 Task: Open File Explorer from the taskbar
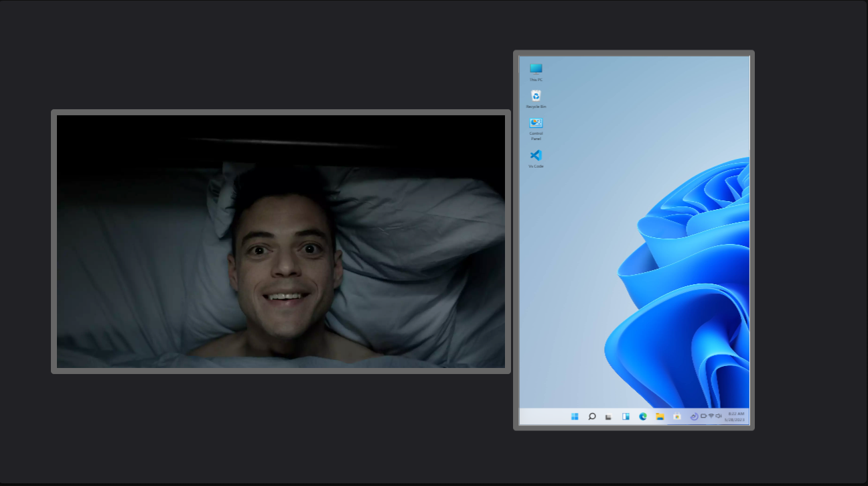660,416
